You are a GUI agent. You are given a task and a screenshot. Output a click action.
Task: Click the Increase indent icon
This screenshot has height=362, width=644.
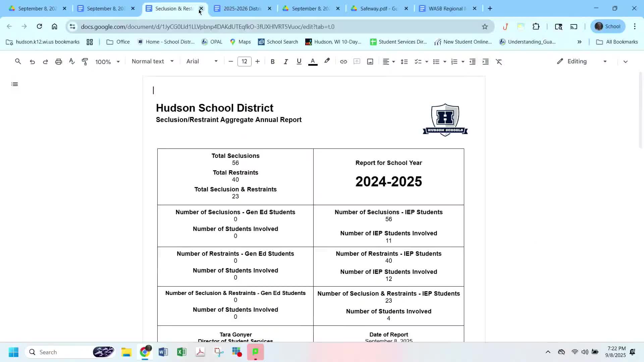point(485,62)
